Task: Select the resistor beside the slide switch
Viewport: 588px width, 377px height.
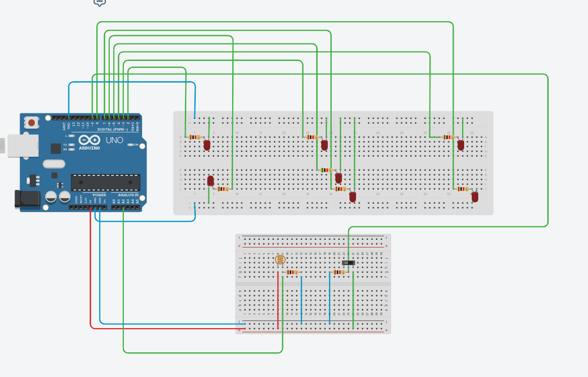Action: coord(339,272)
